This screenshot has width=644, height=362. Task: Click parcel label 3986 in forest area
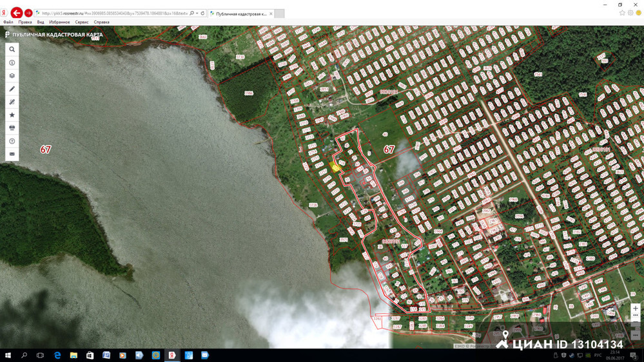point(248,93)
